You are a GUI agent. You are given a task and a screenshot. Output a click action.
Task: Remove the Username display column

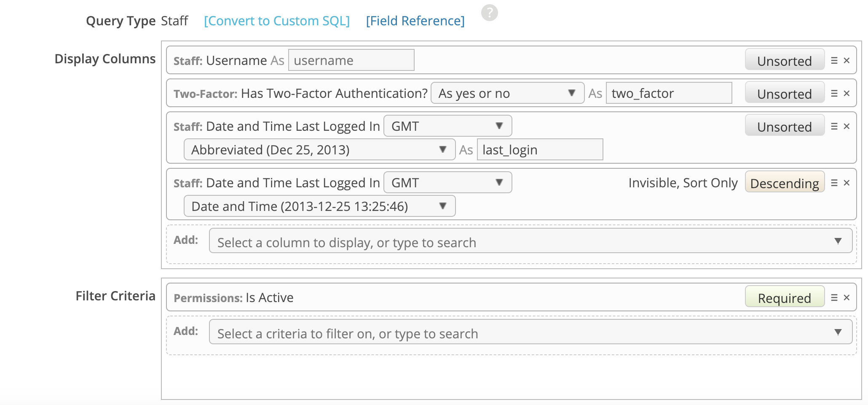pyautogui.click(x=847, y=60)
